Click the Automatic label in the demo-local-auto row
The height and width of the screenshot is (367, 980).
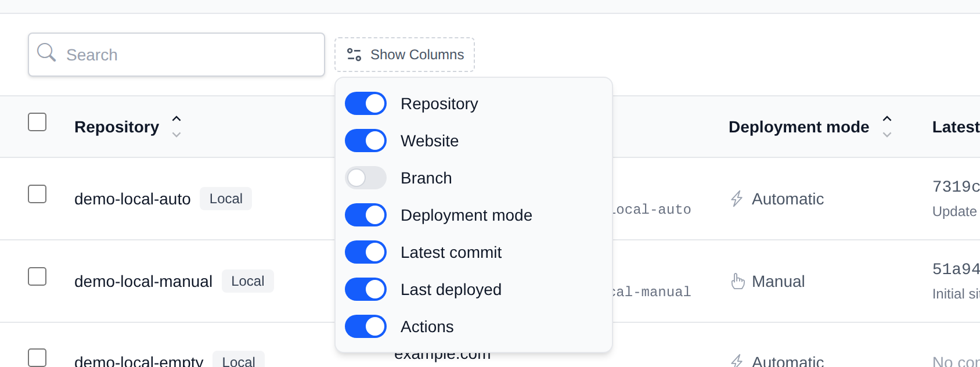pos(788,199)
